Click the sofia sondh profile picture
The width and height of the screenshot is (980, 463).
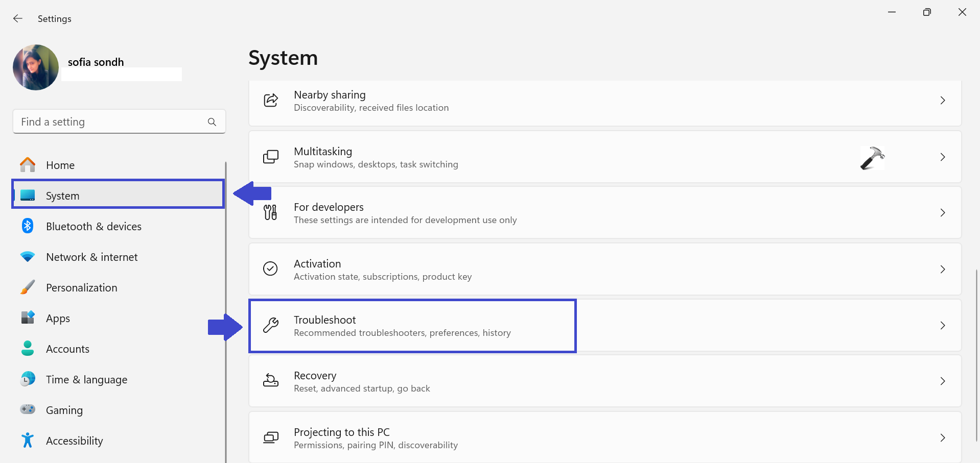click(x=36, y=67)
